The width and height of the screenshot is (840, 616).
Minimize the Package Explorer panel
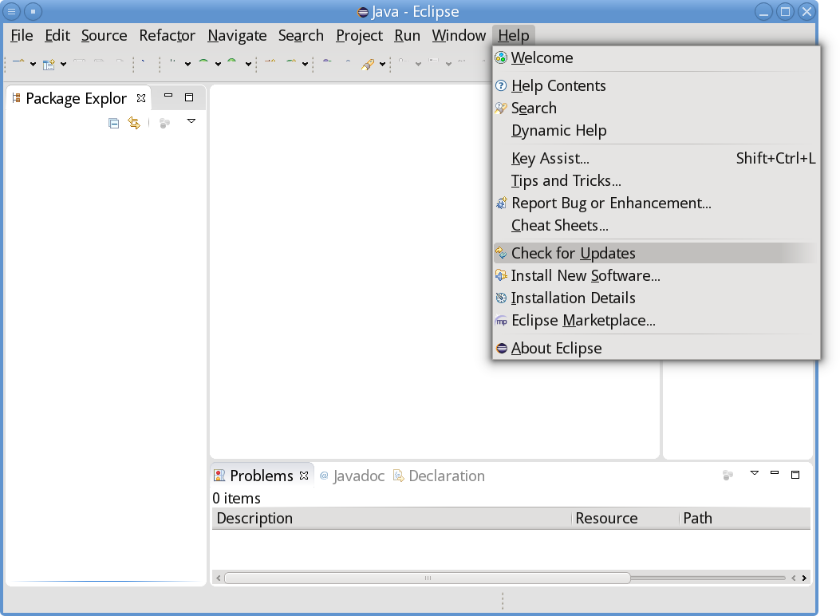[168, 96]
